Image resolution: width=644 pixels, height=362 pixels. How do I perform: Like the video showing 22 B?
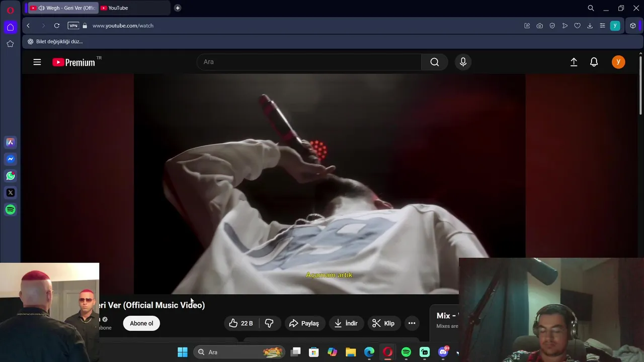pyautogui.click(x=241, y=323)
